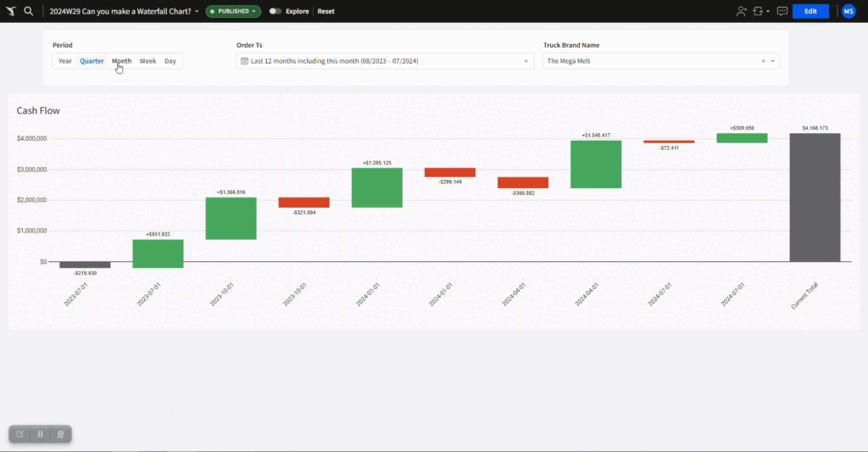868x452 pixels.
Task: Expand the Truck Brand Name dropdown arrow
Action: tap(773, 61)
